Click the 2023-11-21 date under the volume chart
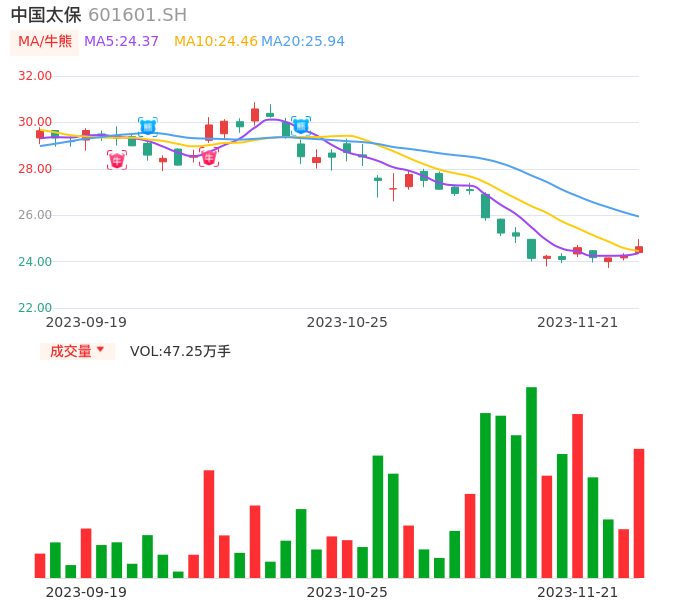Image resolution: width=686 pixels, height=606 pixels. [x=578, y=592]
